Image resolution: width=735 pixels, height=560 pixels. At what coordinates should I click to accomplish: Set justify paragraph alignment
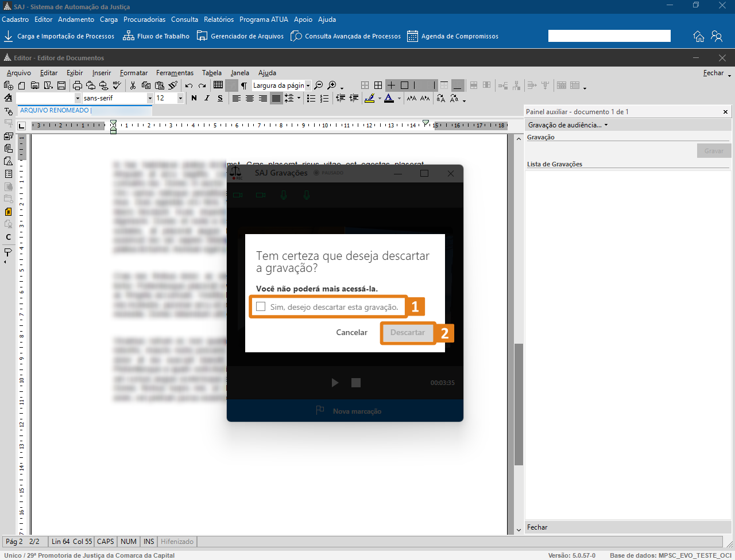[x=276, y=98]
